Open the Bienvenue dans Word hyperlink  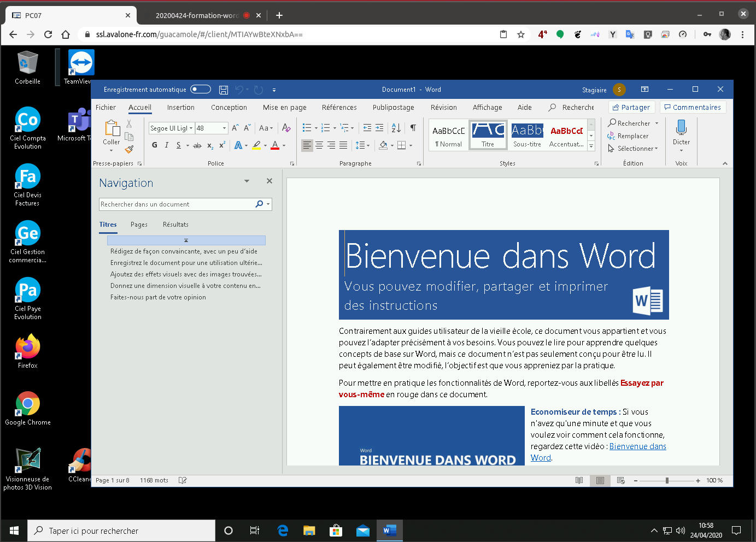[599, 452]
